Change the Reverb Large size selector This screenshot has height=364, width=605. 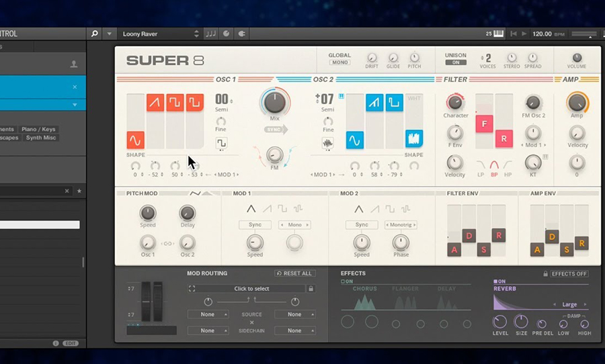(x=569, y=304)
